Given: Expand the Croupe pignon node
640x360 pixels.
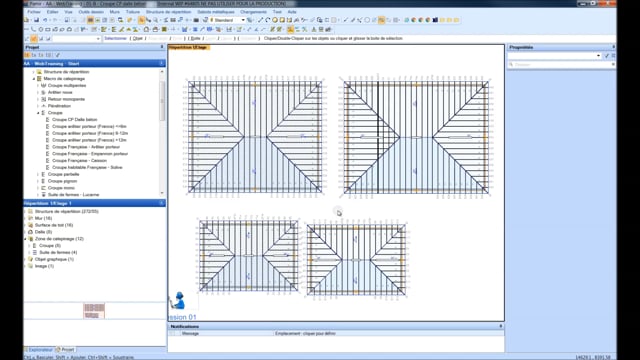Looking at the screenshot, I should click(38, 181).
